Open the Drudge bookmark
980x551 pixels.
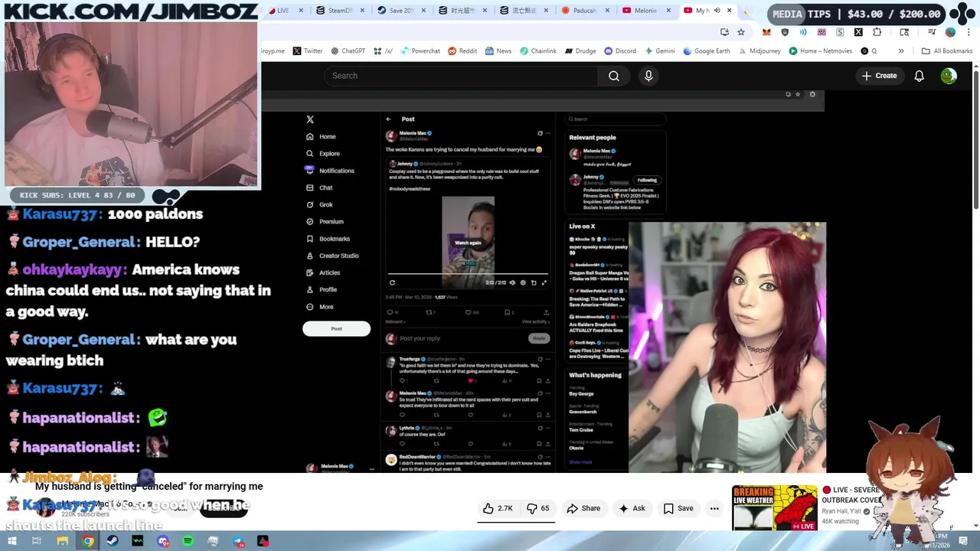coord(580,51)
